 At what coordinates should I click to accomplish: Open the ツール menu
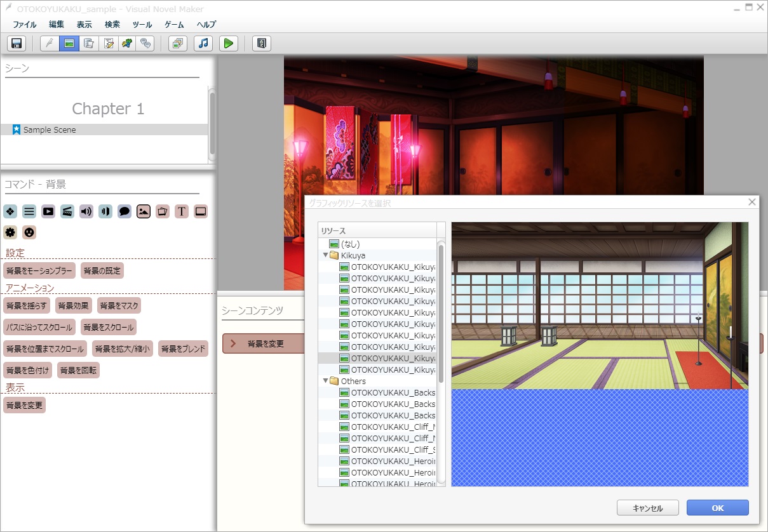(x=142, y=25)
